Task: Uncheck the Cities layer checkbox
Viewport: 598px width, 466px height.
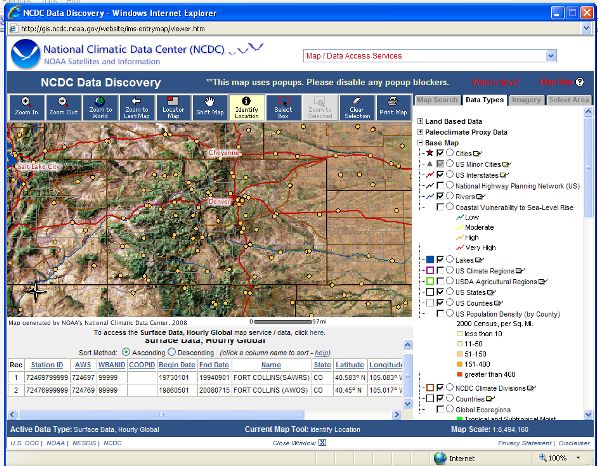Action: coord(440,153)
